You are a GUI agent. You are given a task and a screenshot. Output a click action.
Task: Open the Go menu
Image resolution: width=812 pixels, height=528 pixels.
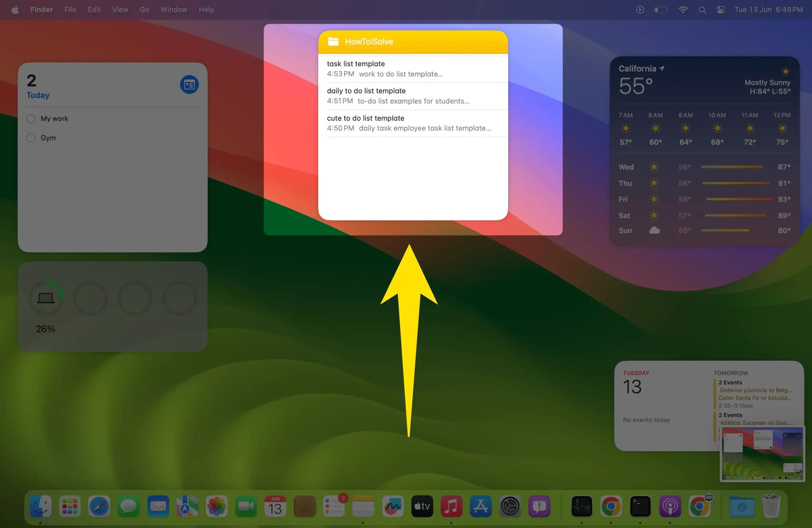(144, 10)
